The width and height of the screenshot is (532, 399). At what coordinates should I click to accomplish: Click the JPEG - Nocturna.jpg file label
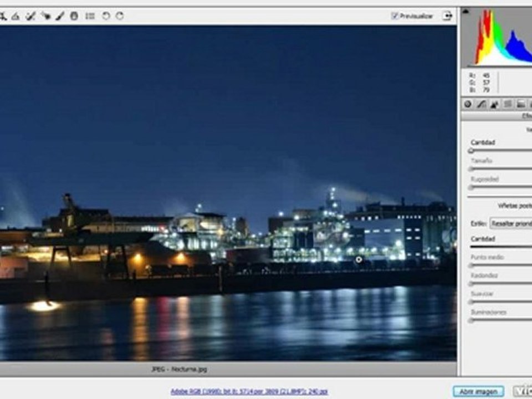(x=179, y=369)
